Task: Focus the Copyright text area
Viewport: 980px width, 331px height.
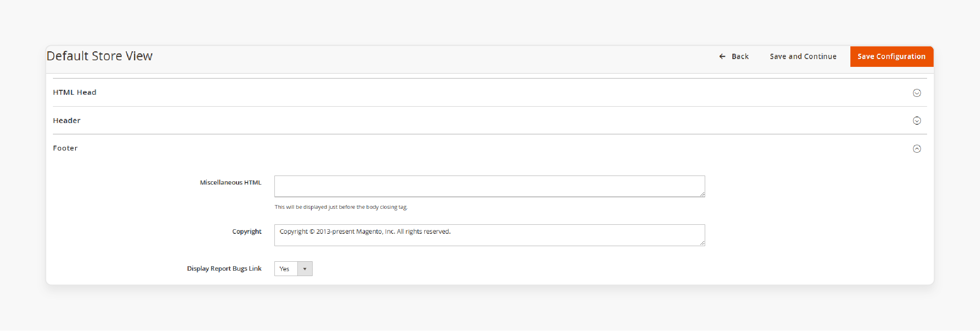Action: coord(489,235)
